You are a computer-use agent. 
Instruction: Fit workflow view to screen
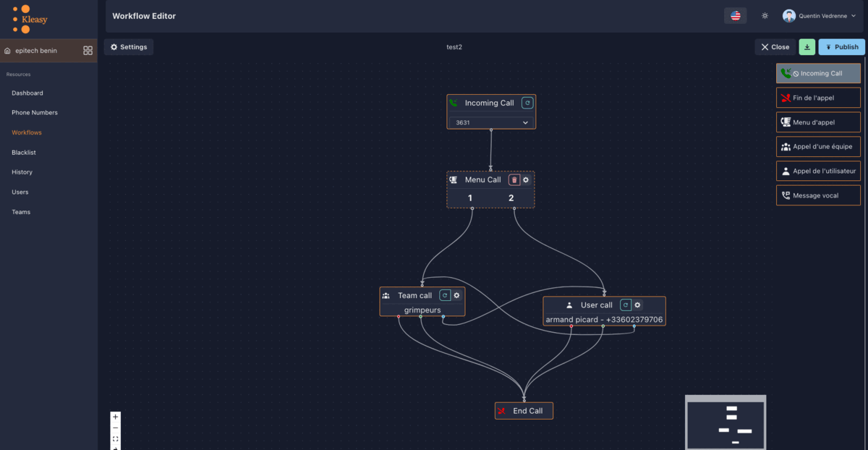pyautogui.click(x=115, y=438)
